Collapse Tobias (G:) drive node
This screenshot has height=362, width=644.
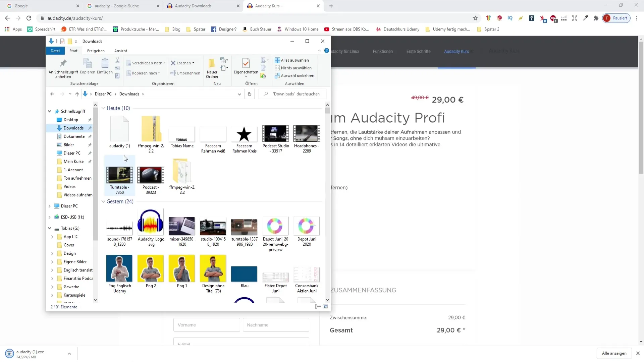point(50,228)
